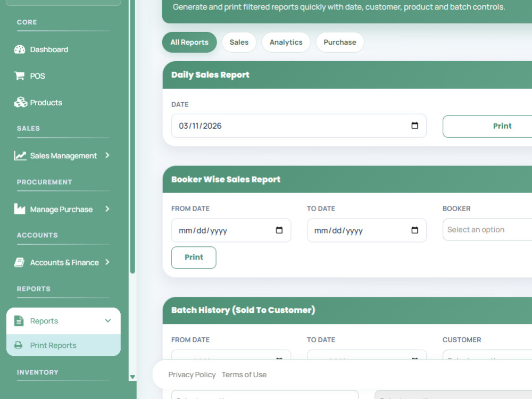Click Booker Wise From Date input field
This screenshot has height=399, width=532.
point(231,230)
